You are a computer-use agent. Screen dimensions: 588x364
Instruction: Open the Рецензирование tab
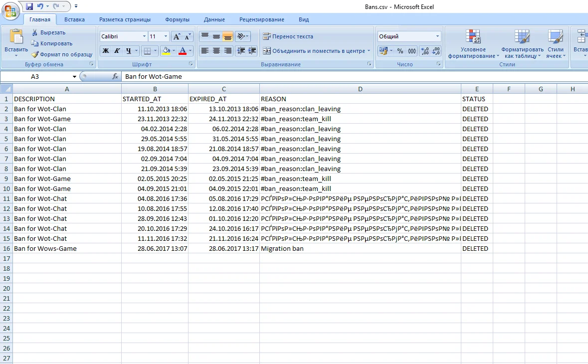click(262, 19)
